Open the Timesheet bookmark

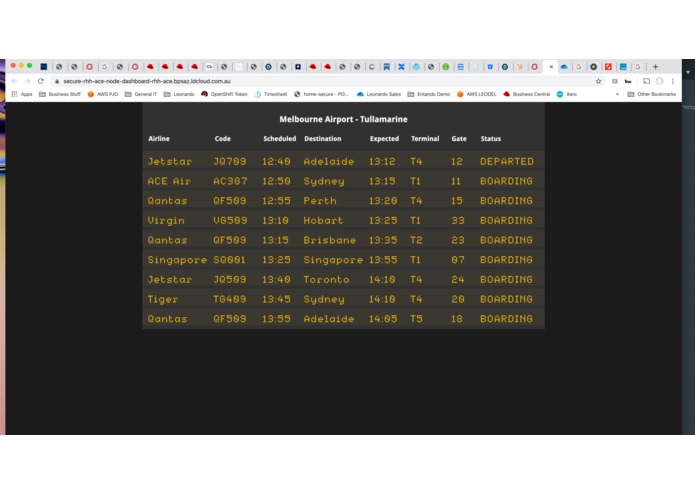(271, 94)
